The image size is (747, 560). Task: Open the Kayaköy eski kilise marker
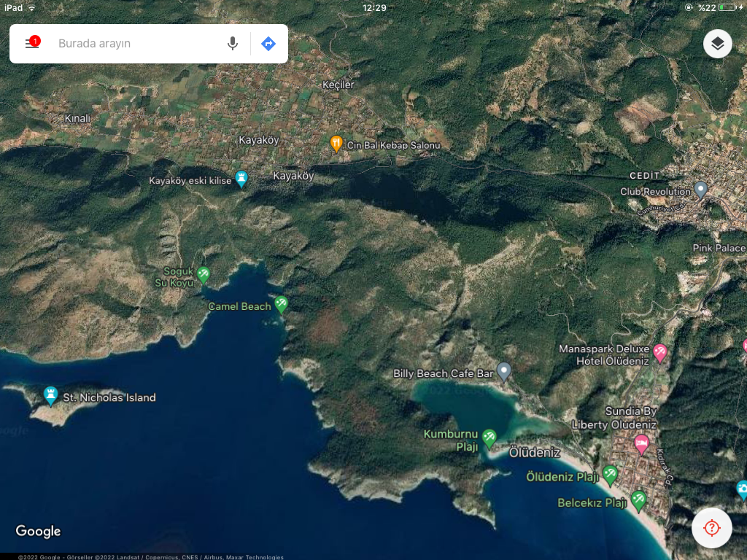coord(241,178)
